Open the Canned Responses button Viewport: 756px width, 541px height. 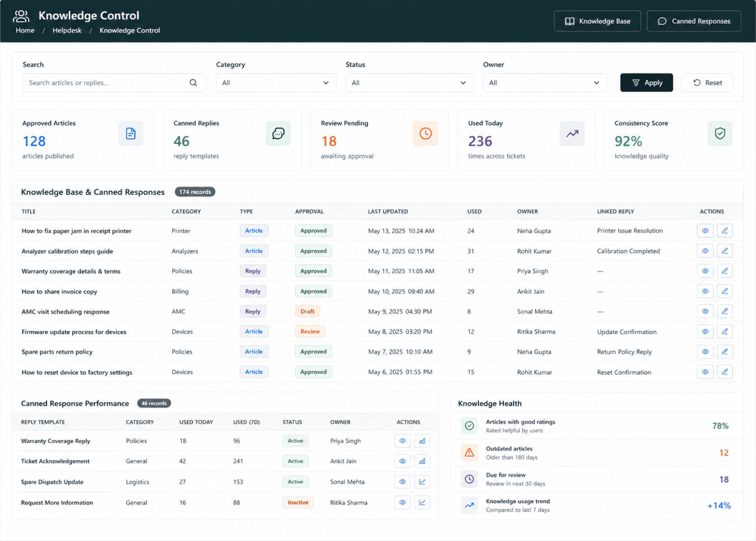[x=694, y=21]
